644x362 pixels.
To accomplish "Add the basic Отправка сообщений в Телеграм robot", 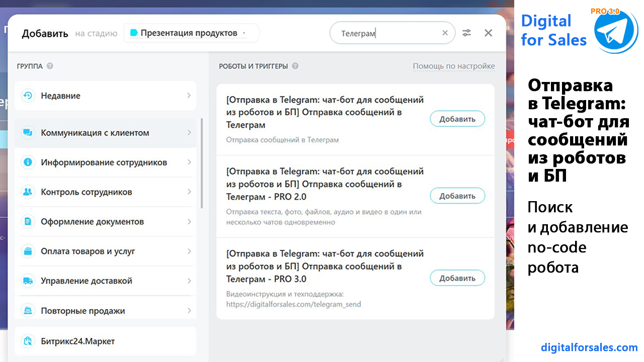I will pyautogui.click(x=457, y=119).
